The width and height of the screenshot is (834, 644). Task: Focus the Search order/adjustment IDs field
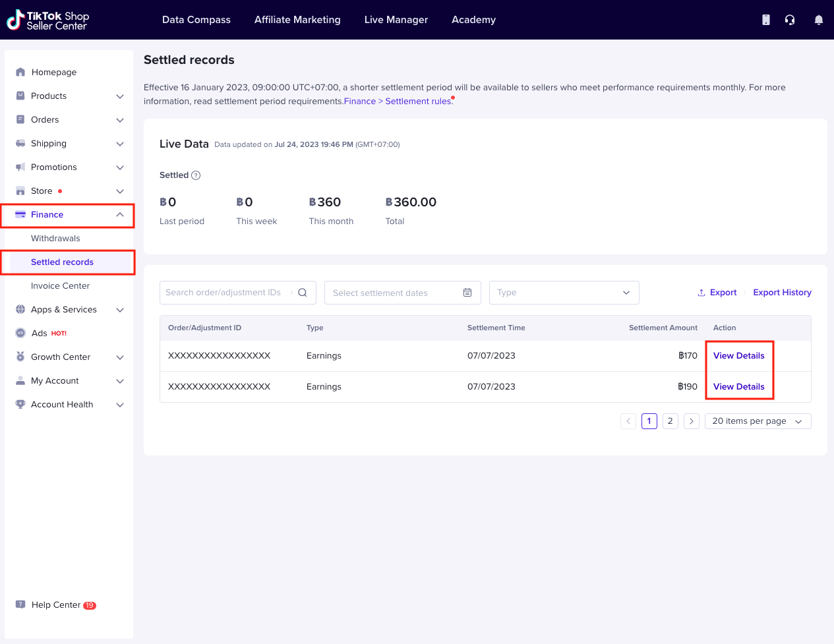click(x=224, y=293)
